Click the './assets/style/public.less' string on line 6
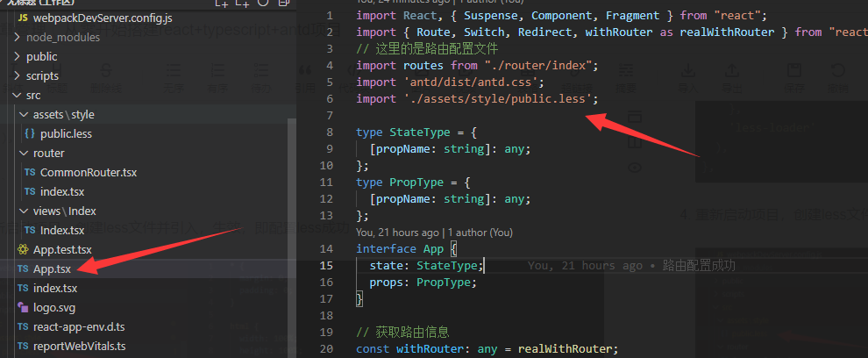 click(x=498, y=98)
